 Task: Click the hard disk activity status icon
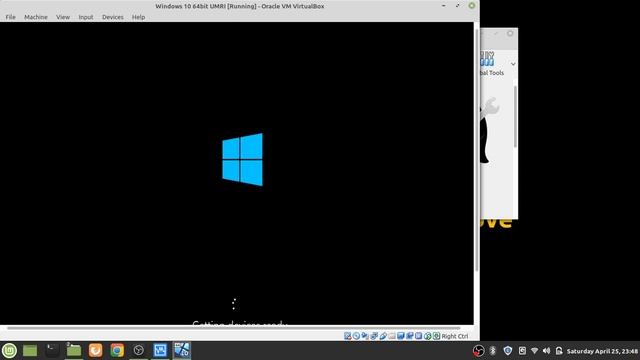347,336
